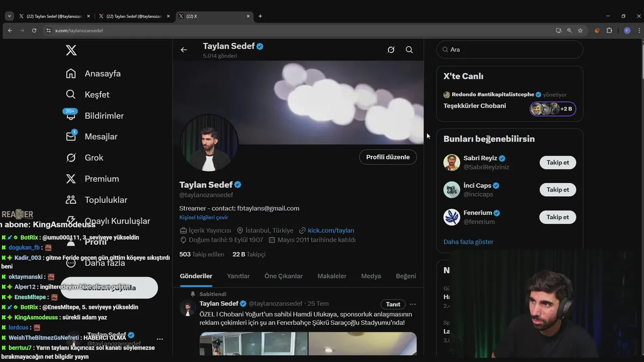The width and height of the screenshot is (644, 362).
Task: Click the zoom magnifier icon in address bar
Action: 570,31
